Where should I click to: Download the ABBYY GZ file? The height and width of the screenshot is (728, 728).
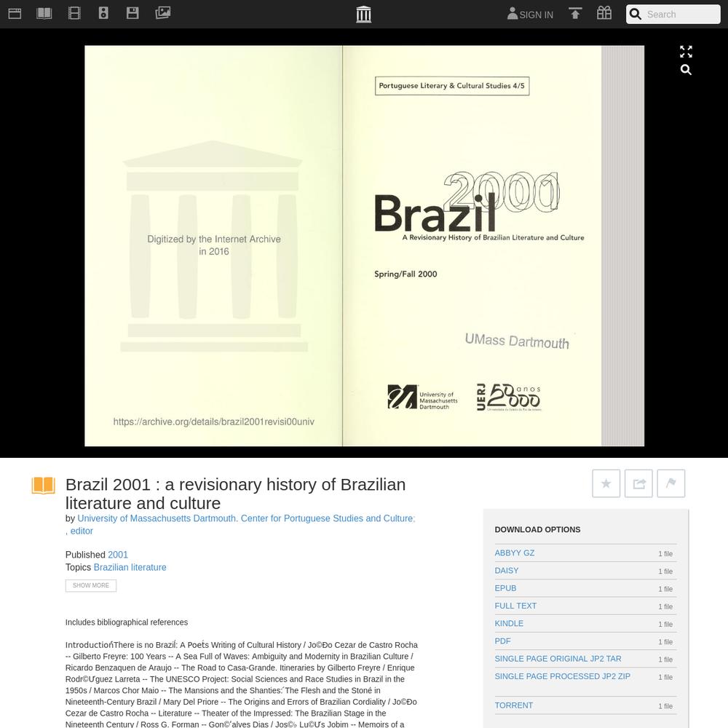tap(515, 553)
